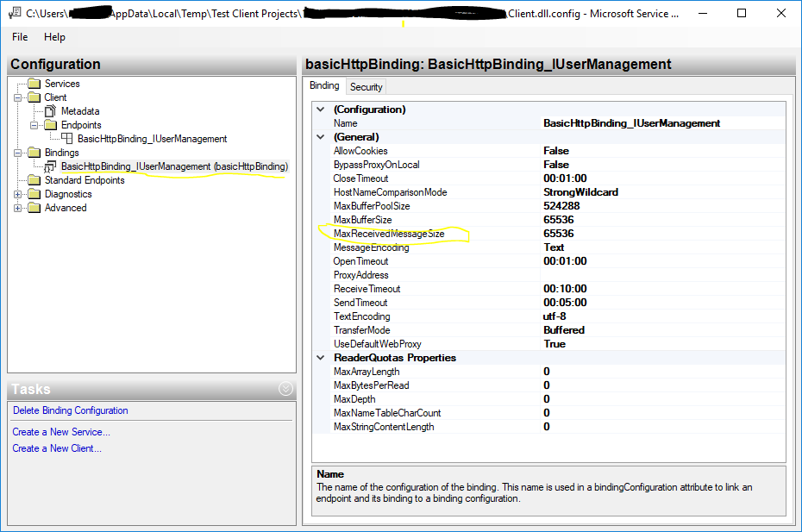The width and height of the screenshot is (802, 532).
Task: Collapse the (General) property group
Action: click(321, 137)
